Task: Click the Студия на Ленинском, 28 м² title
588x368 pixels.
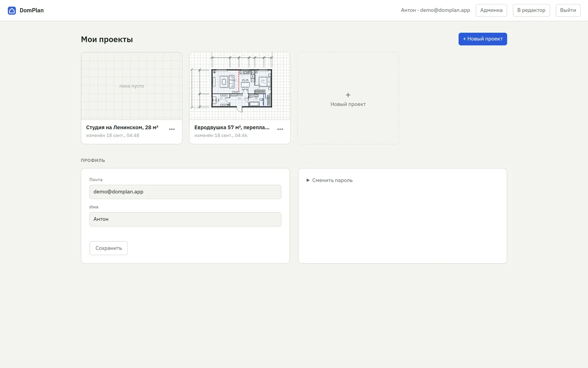Action: pos(122,127)
